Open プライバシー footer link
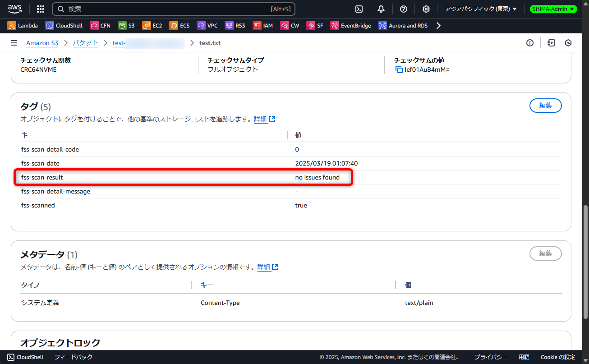This screenshot has height=364, width=589. [x=491, y=357]
